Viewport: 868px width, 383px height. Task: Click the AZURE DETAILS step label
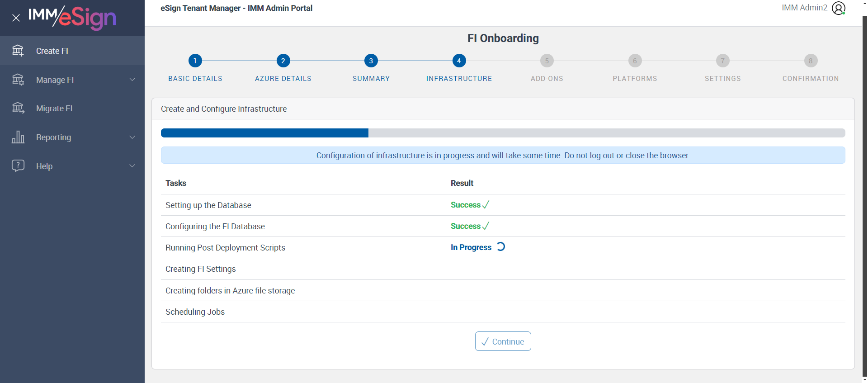[x=283, y=79]
